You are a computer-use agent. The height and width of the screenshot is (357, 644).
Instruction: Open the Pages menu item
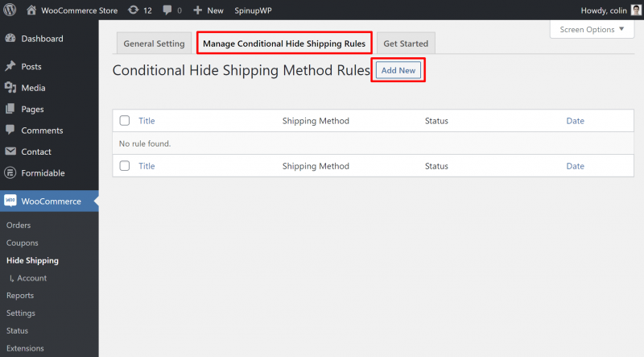pyautogui.click(x=32, y=110)
